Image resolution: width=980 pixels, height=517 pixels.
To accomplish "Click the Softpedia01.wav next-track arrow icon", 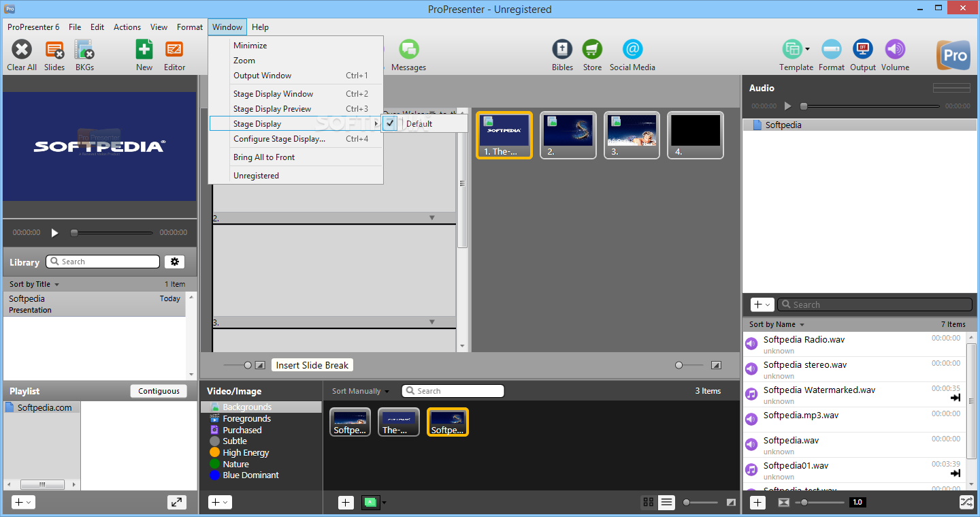I will coord(955,473).
